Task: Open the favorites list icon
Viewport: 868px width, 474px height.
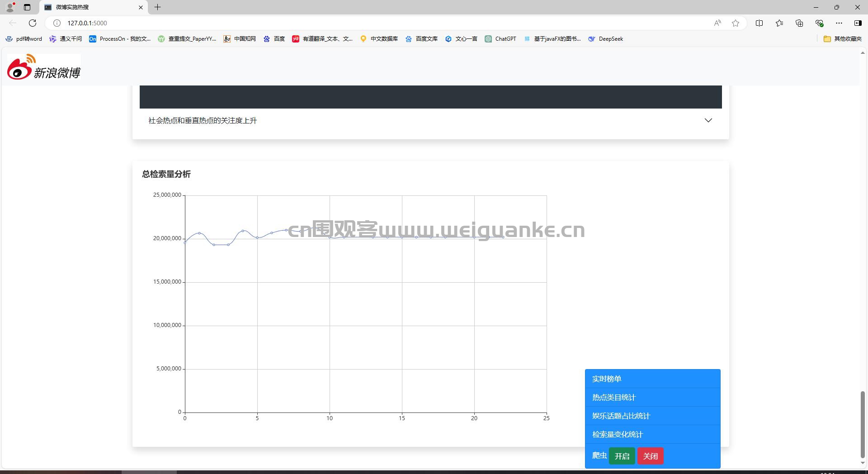Action: tap(779, 23)
